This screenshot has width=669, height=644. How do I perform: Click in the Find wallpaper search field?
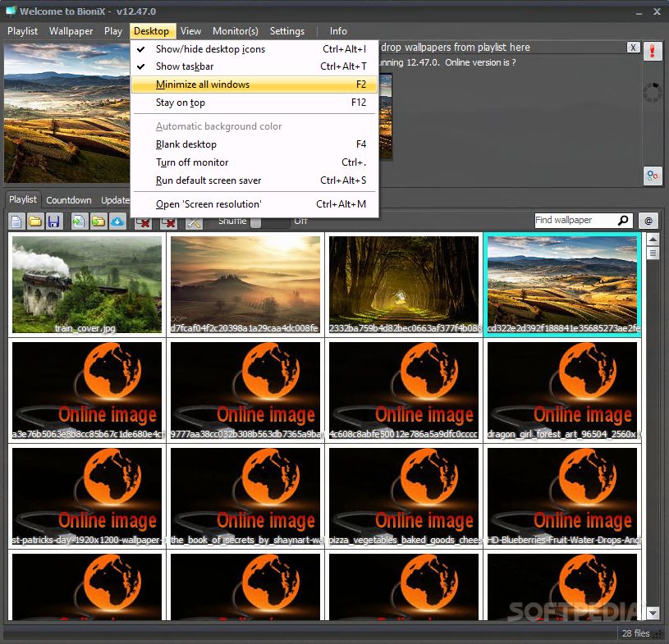tap(575, 220)
